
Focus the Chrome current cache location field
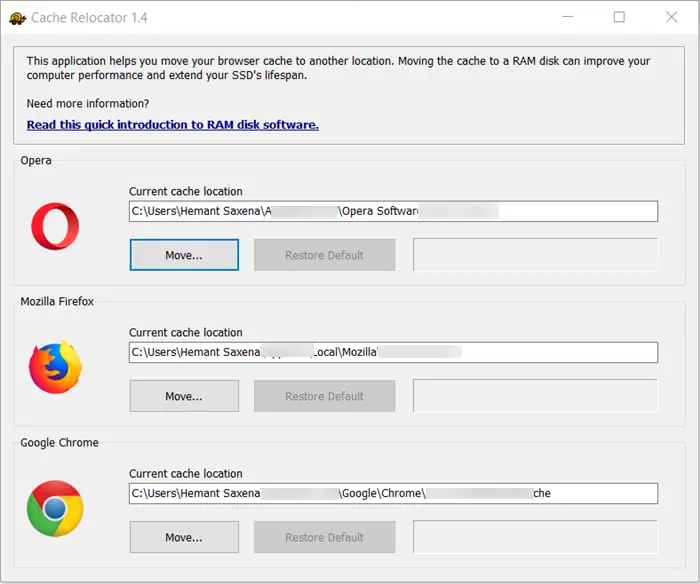(393, 493)
